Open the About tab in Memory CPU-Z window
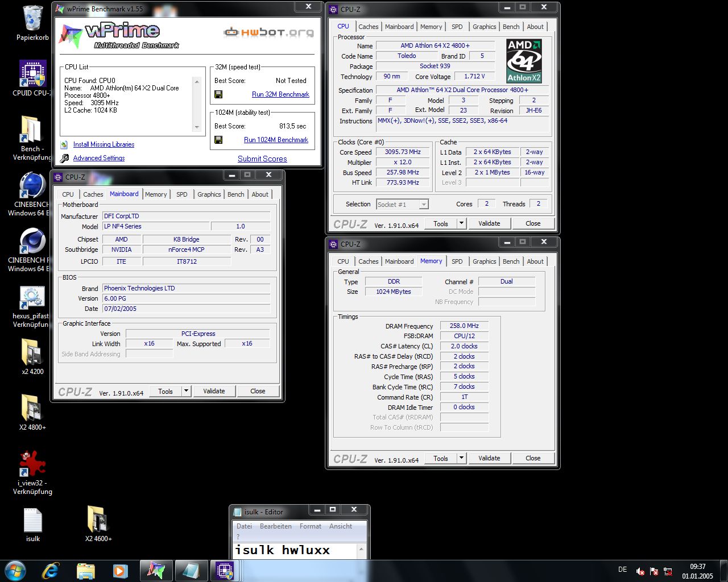 pyautogui.click(x=535, y=261)
